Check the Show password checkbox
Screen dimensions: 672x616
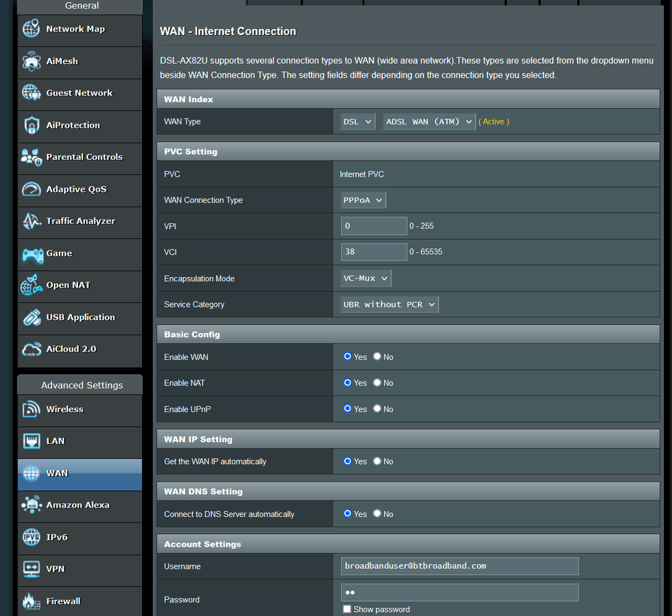[x=347, y=609]
